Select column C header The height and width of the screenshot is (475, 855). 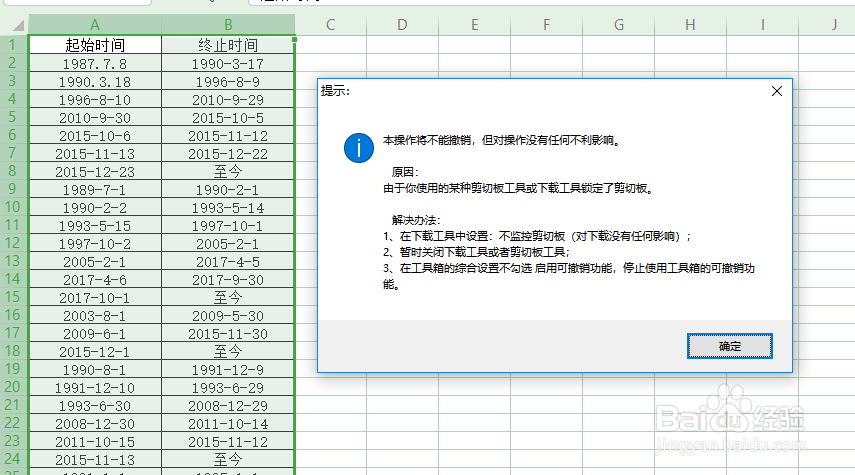(330, 25)
